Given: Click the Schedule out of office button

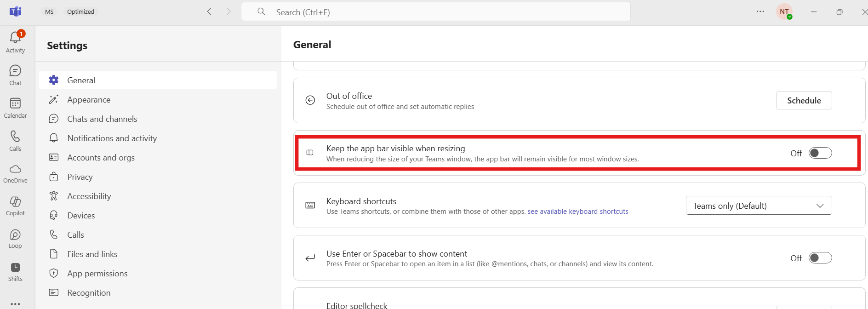Looking at the screenshot, I should 804,100.
